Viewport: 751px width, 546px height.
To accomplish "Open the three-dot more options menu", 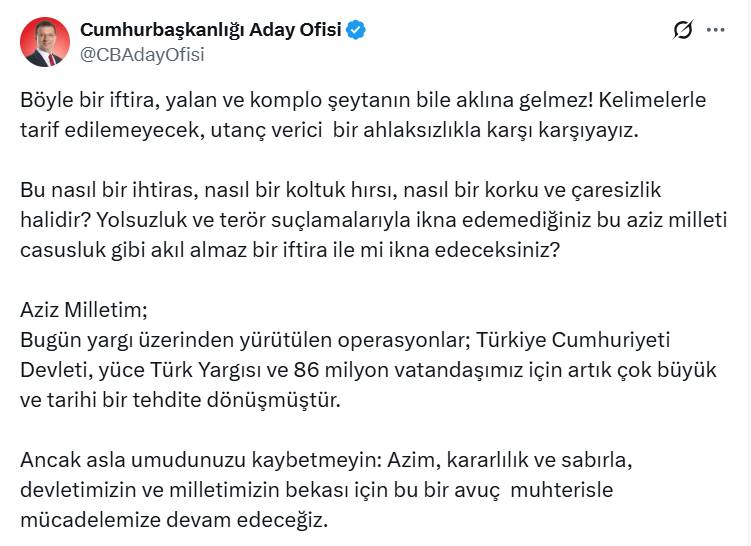I will 715,30.
